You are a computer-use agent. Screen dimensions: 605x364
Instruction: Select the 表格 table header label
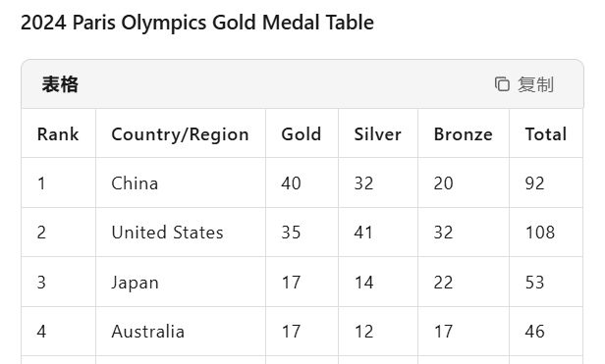click(60, 84)
